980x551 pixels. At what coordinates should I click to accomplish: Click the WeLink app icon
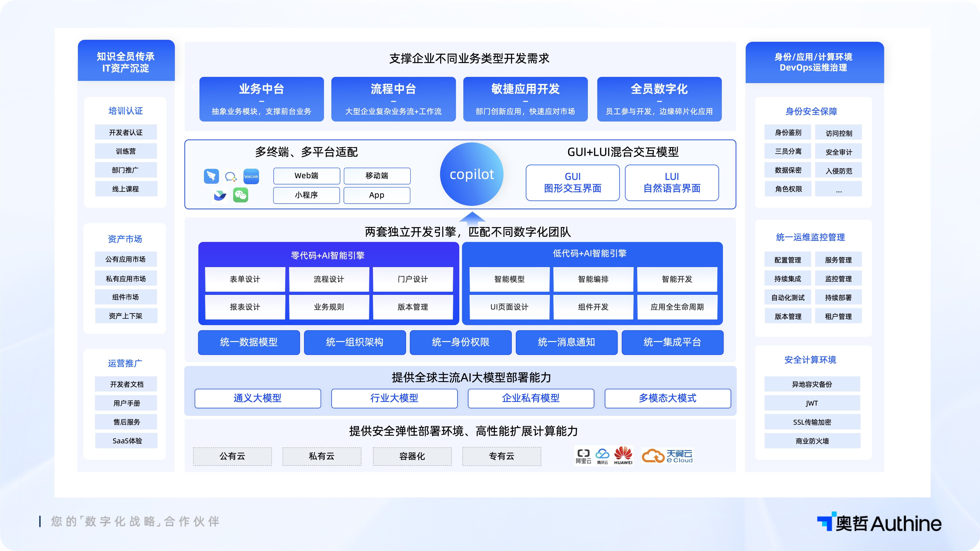251,176
